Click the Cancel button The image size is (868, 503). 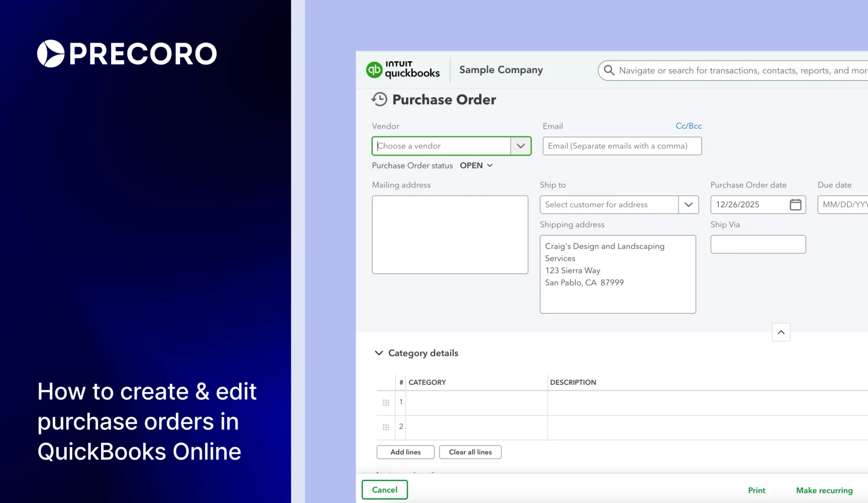pyautogui.click(x=385, y=490)
